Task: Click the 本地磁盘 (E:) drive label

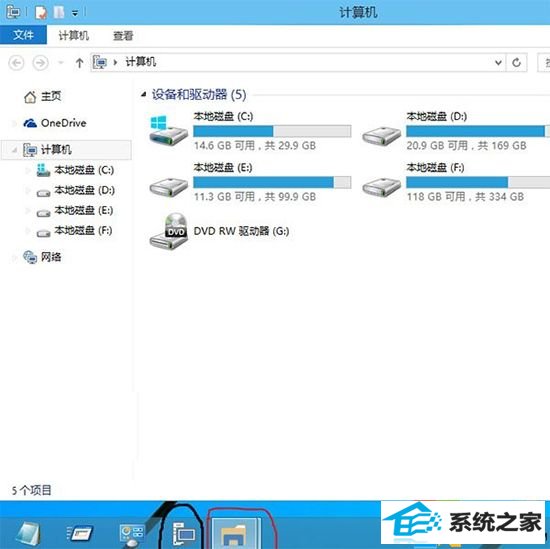Action: coord(223,167)
